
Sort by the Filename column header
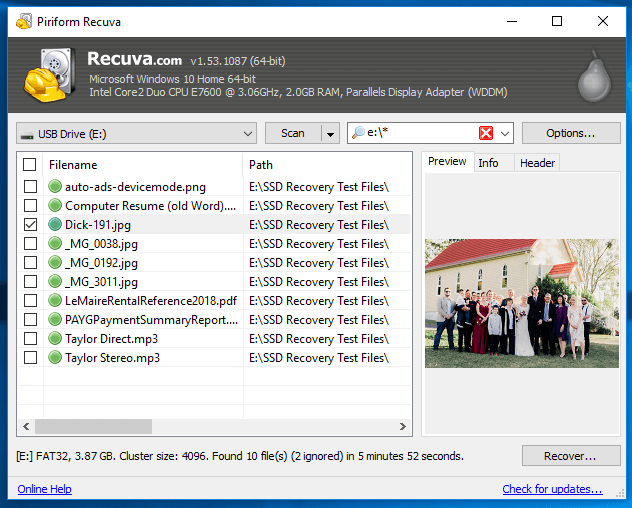[x=142, y=164]
